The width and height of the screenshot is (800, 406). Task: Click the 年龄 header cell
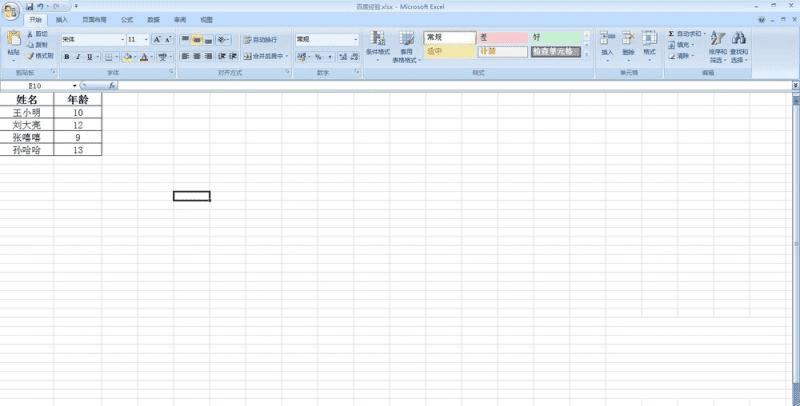tap(78, 99)
